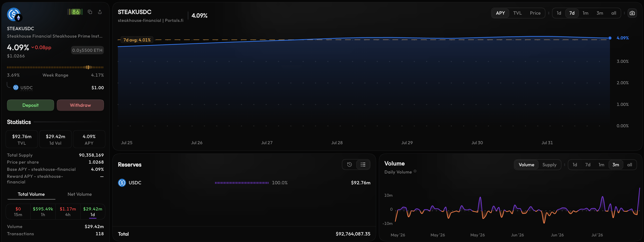Click the 86 score badge
This screenshot has height=242, width=644.
tap(75, 12)
